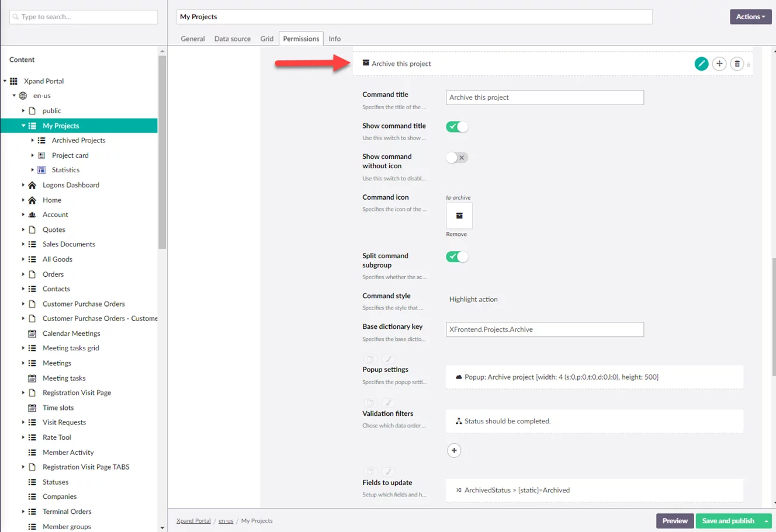Disable the Show command title switch

pyautogui.click(x=457, y=127)
